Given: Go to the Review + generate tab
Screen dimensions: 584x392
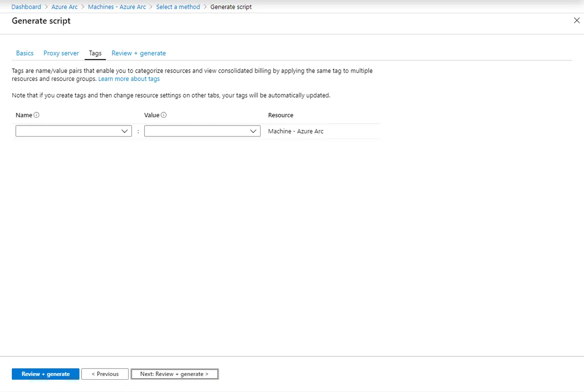Looking at the screenshot, I should pos(139,53).
